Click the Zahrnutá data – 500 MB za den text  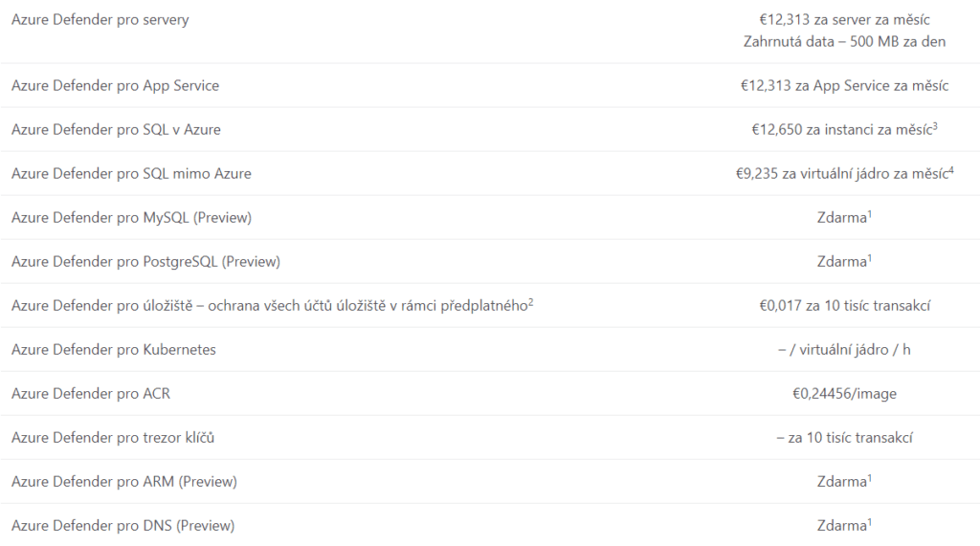tap(845, 42)
